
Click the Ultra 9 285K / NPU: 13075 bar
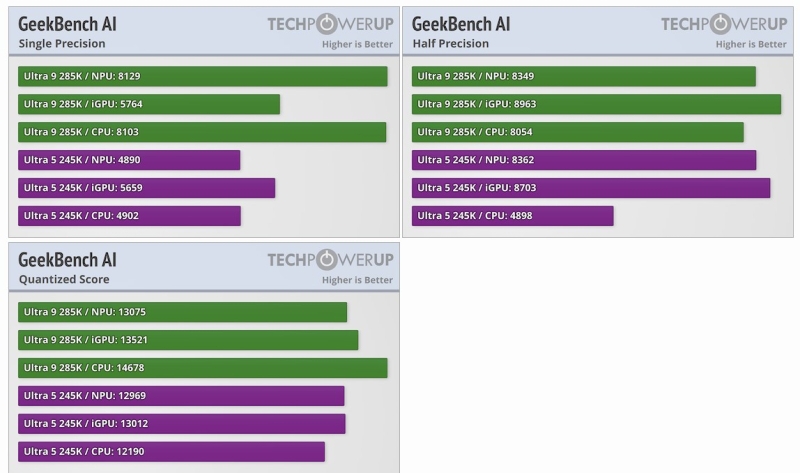click(182, 312)
